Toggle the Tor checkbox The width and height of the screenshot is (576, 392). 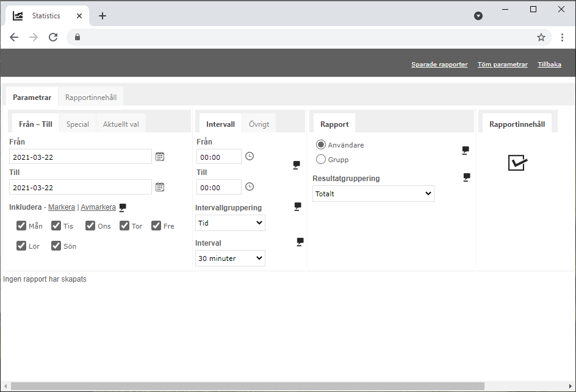124,226
